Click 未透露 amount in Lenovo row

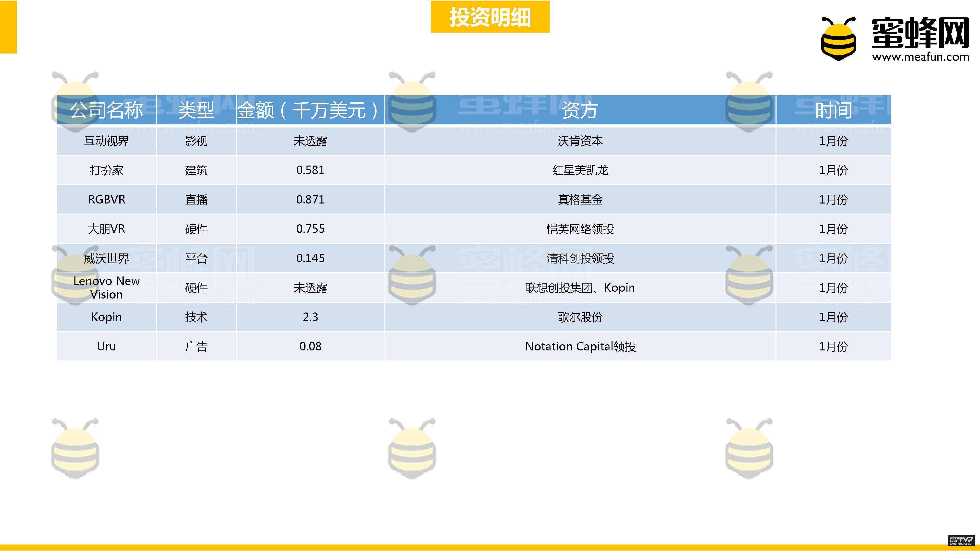(310, 287)
